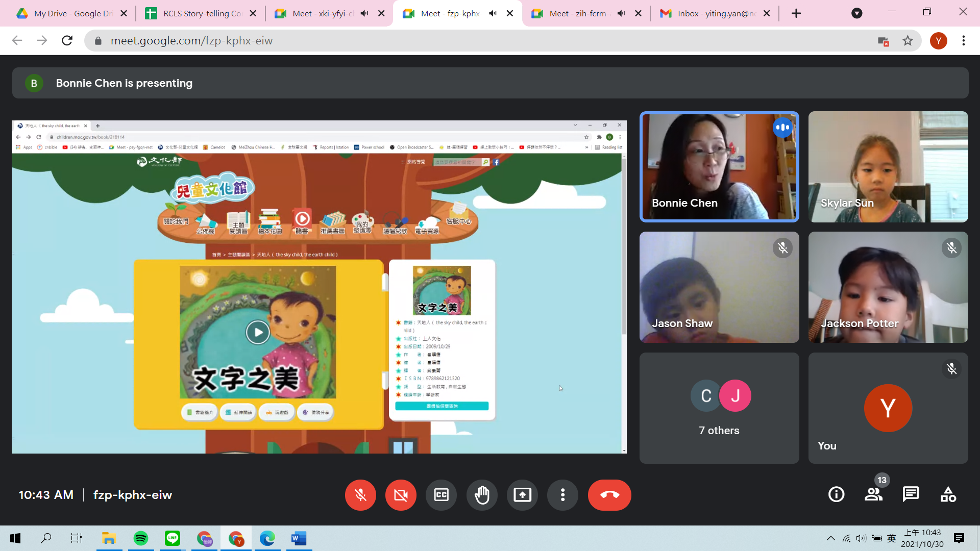Open Windows taskbar search
The image size is (980, 551).
click(46, 538)
